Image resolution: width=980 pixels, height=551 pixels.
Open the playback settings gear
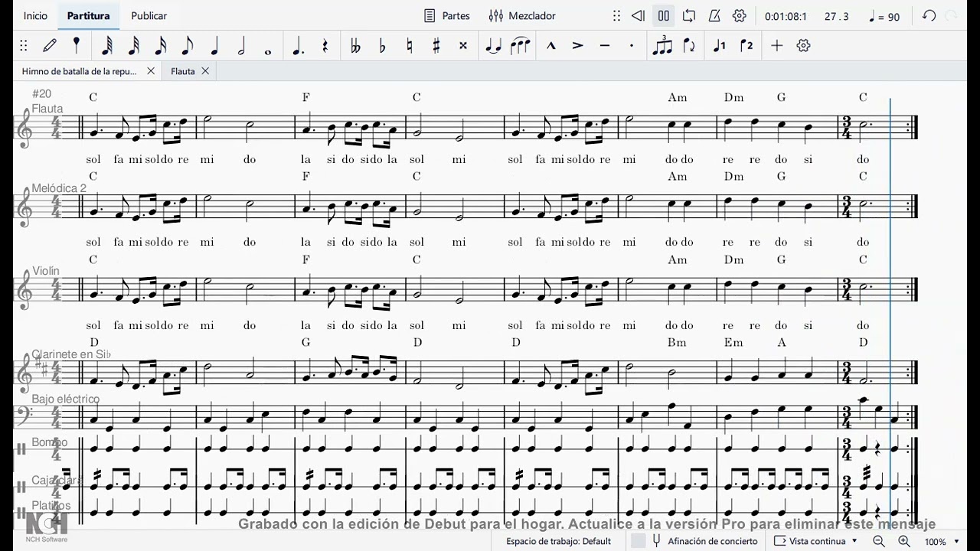[739, 15]
